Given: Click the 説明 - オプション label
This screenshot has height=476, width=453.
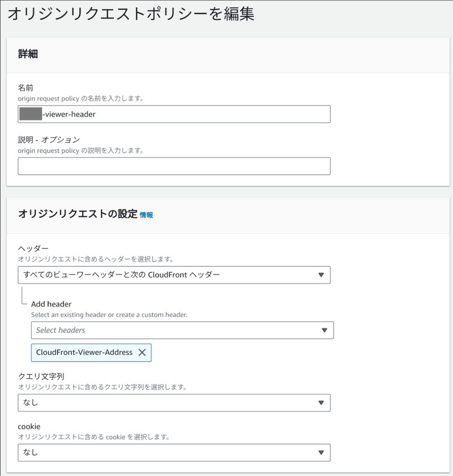Looking at the screenshot, I should point(49,140).
